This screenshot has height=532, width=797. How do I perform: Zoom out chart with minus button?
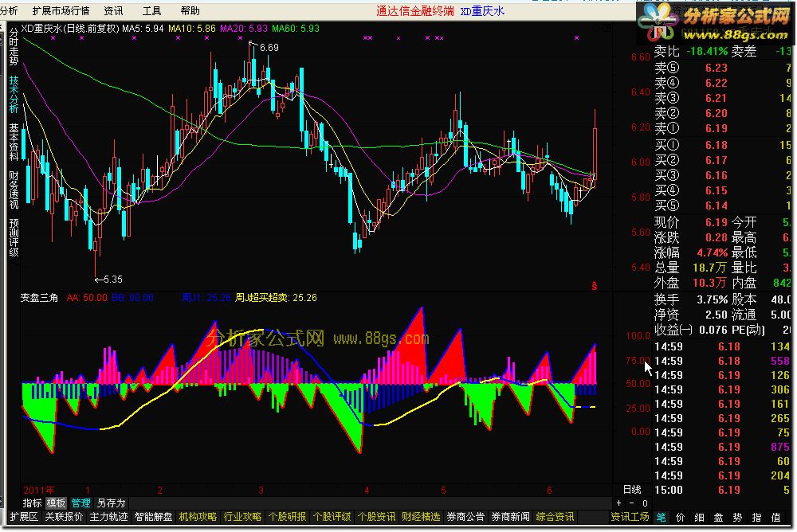(632, 503)
